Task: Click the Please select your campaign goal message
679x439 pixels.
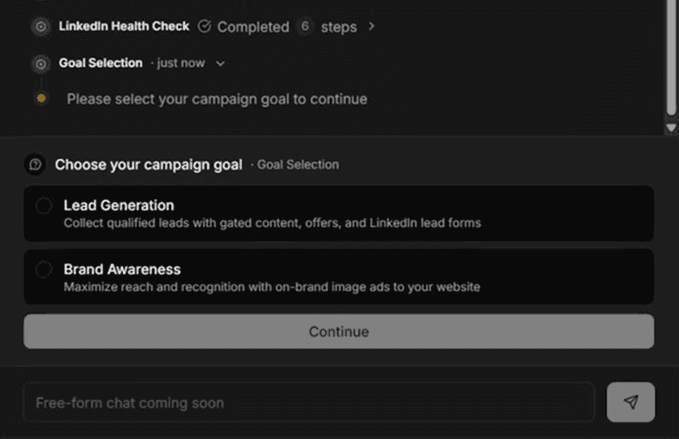Action: point(217,99)
